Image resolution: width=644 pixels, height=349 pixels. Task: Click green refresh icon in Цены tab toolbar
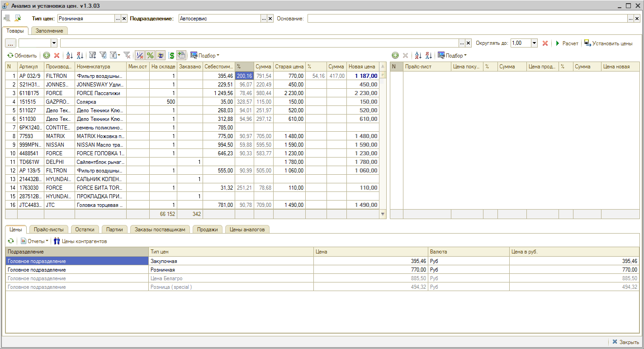tap(11, 241)
